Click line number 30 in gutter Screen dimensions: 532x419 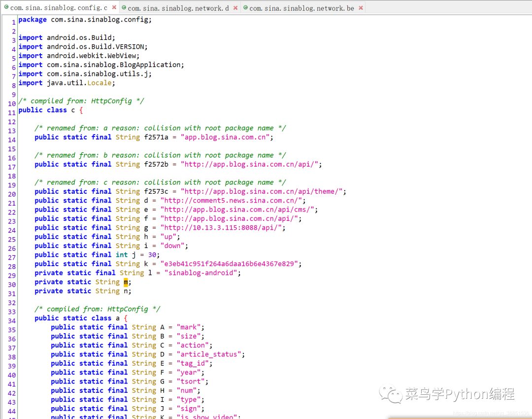pyautogui.click(x=12, y=284)
